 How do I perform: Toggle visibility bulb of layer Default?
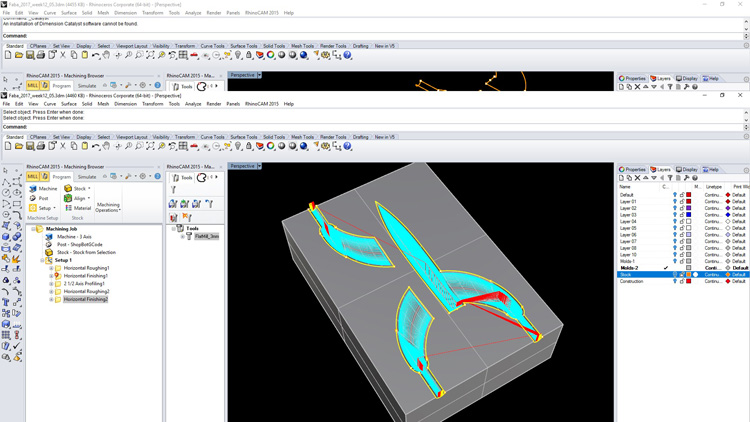tap(675, 195)
